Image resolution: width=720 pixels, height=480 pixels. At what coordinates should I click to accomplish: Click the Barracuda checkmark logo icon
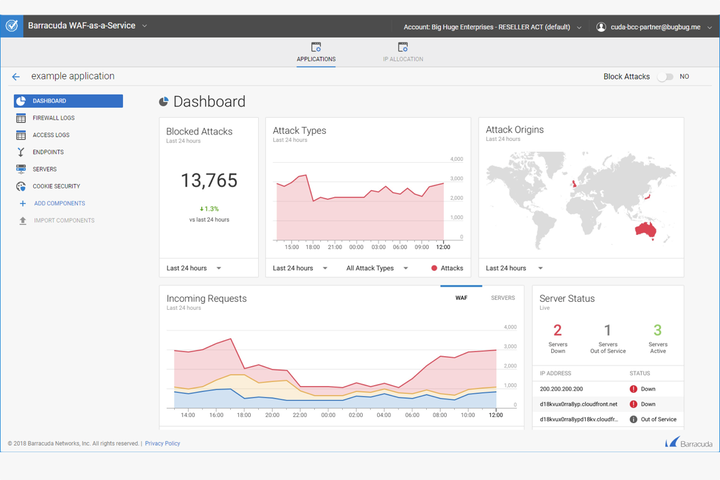[12, 26]
